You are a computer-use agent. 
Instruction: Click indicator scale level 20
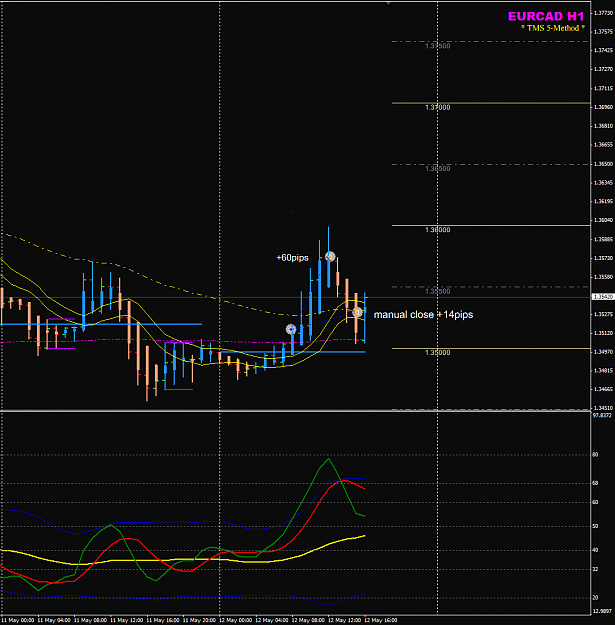(595, 598)
